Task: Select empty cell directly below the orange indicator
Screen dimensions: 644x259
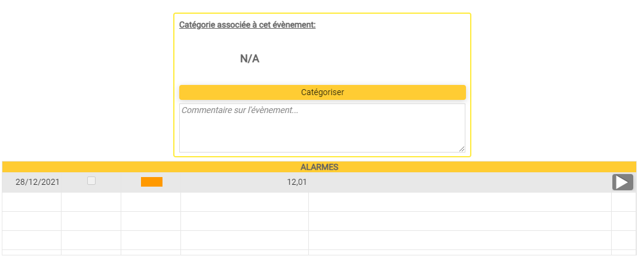Action: click(x=151, y=202)
